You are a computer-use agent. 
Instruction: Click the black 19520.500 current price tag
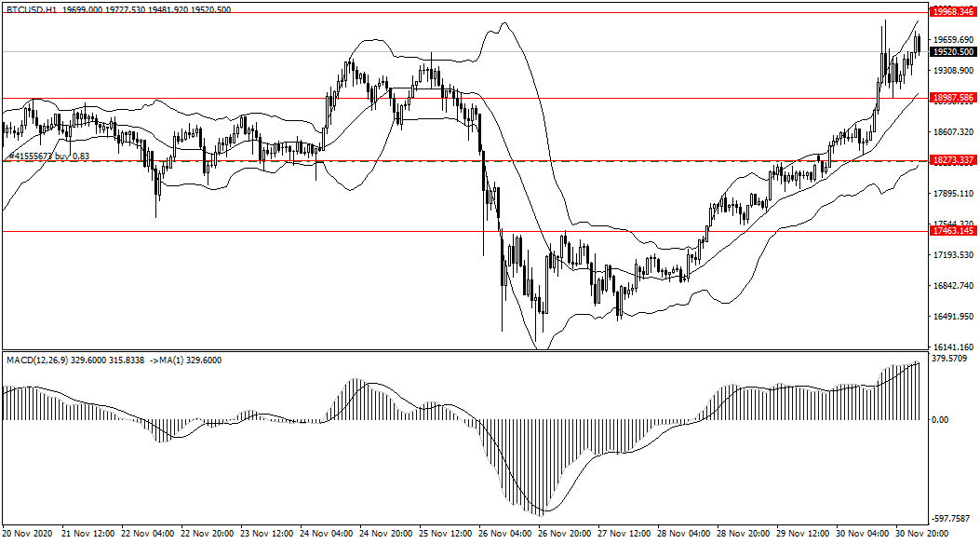951,52
